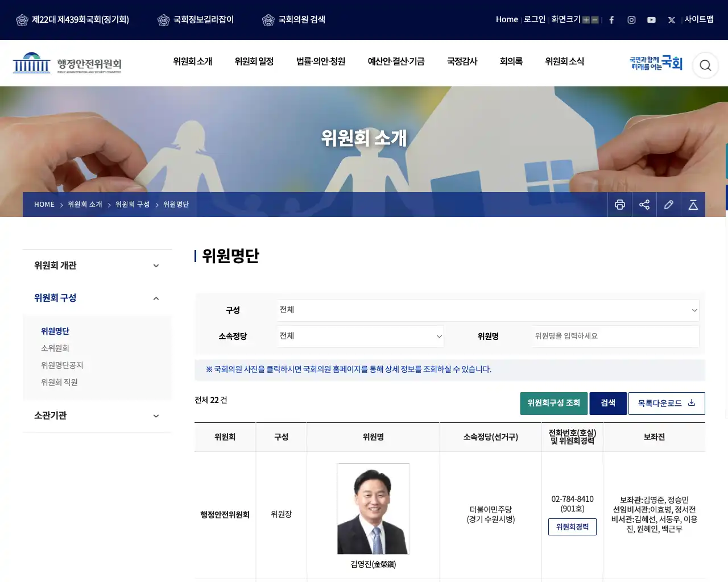Decrease screen size with minus icon
The height and width of the screenshot is (582, 728).
pyautogui.click(x=595, y=20)
